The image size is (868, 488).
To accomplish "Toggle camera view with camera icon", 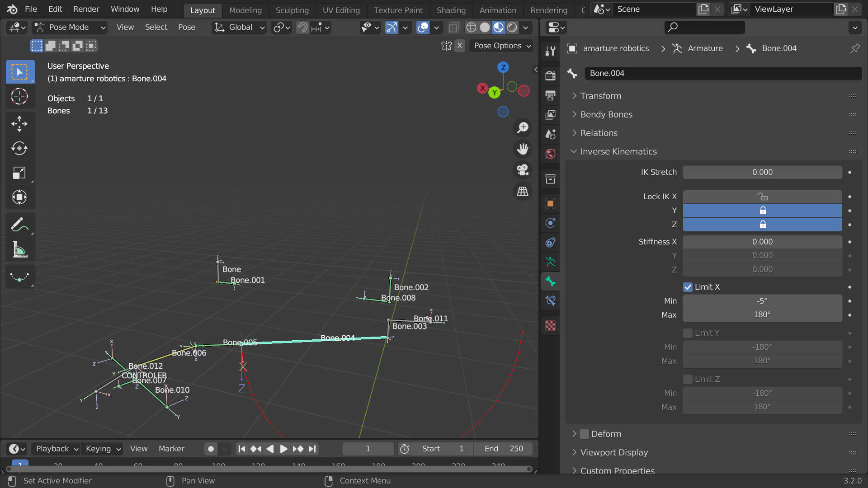I will pyautogui.click(x=523, y=170).
